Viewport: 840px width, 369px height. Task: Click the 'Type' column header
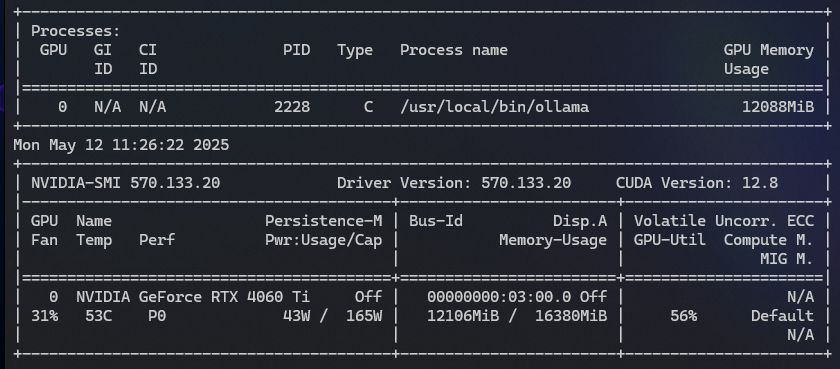click(x=355, y=51)
